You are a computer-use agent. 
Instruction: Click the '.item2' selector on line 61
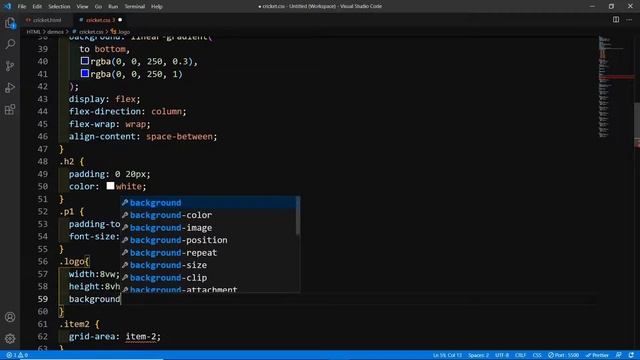click(74, 324)
